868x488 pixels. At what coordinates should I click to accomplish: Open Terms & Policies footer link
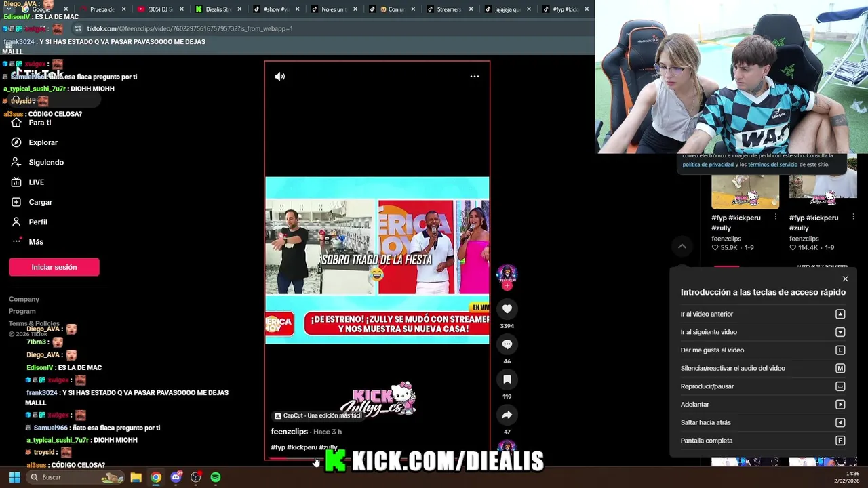[x=34, y=323]
